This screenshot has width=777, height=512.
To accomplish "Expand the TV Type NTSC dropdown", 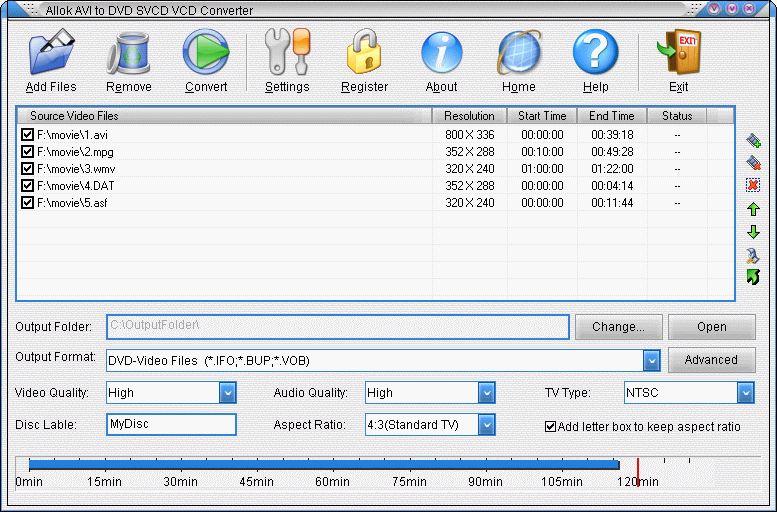I will (x=745, y=393).
